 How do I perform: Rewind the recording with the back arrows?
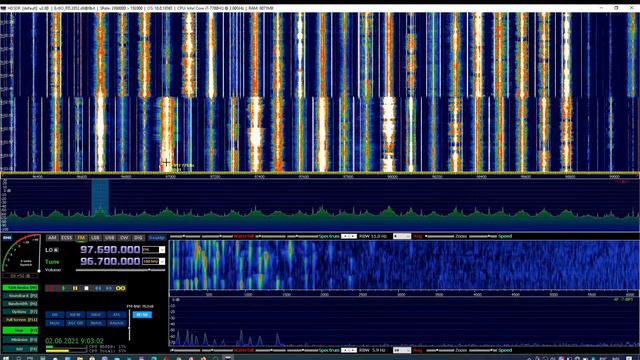(98, 288)
